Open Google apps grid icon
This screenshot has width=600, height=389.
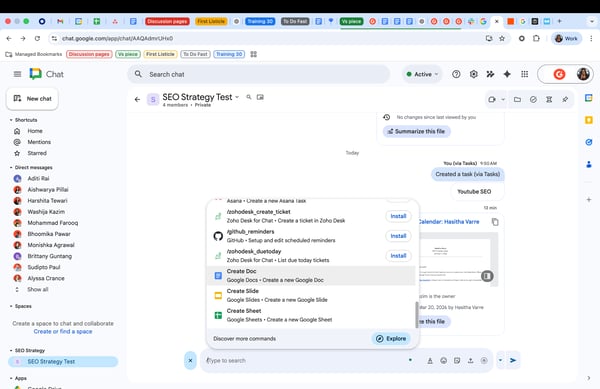coord(525,74)
